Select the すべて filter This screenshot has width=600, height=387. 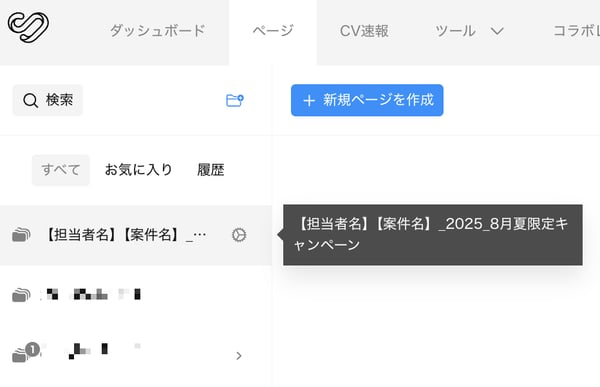point(61,170)
